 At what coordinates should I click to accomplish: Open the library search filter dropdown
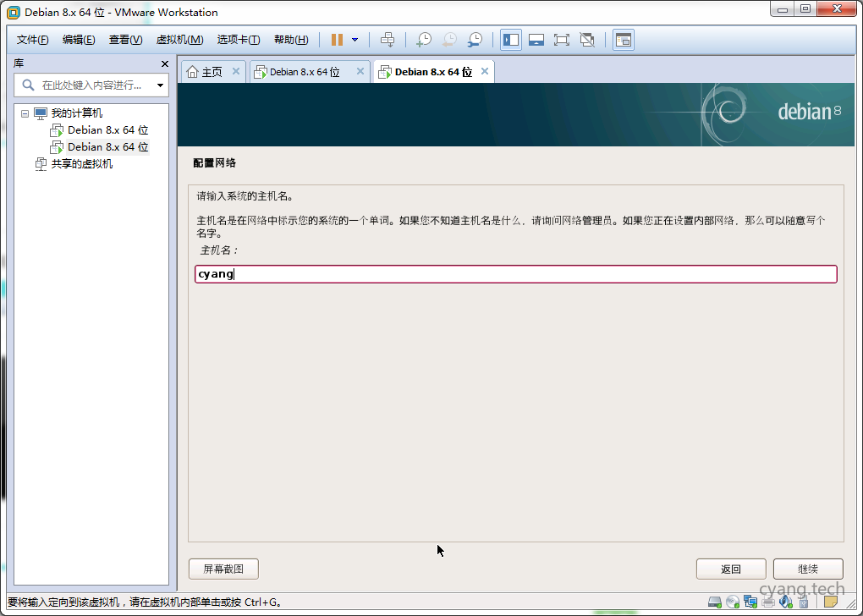coord(159,85)
